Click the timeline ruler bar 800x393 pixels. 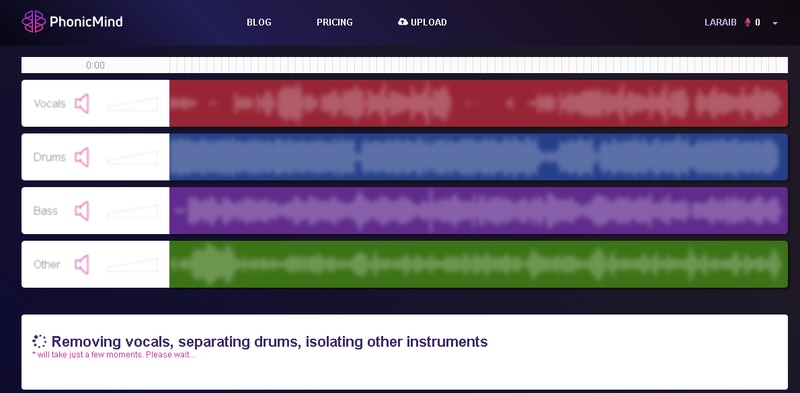(x=479, y=65)
